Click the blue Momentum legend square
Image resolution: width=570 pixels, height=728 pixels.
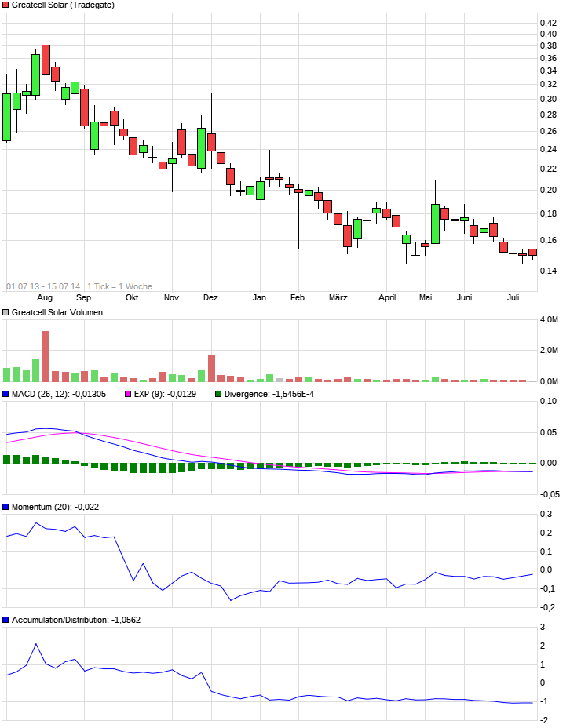point(5,507)
